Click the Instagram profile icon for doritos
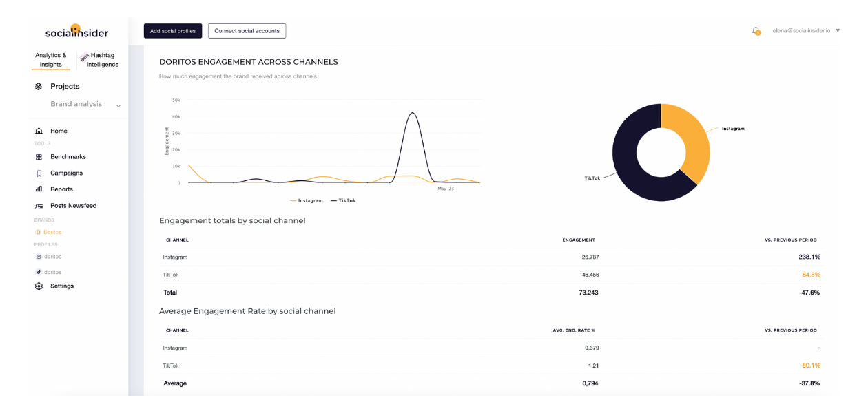 pyautogui.click(x=39, y=257)
